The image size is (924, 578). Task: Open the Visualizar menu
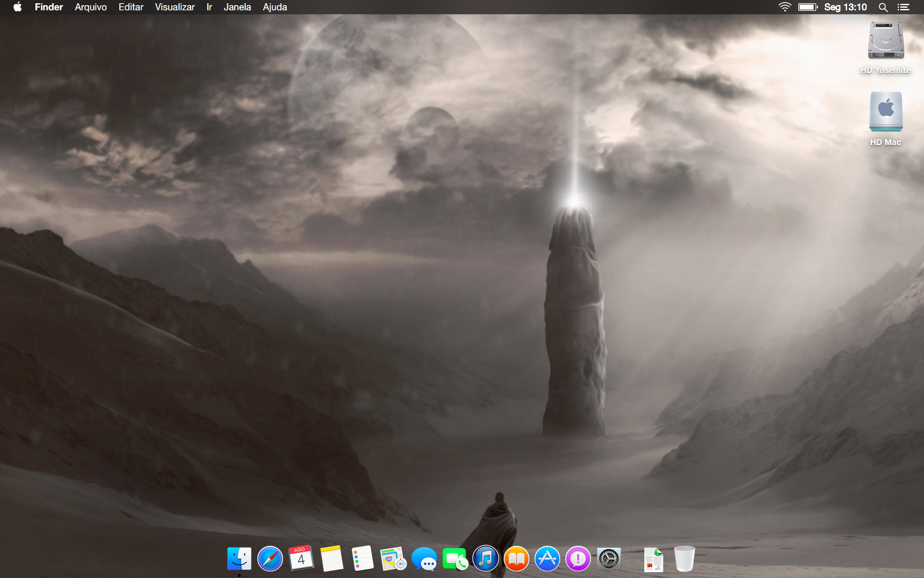tap(175, 7)
